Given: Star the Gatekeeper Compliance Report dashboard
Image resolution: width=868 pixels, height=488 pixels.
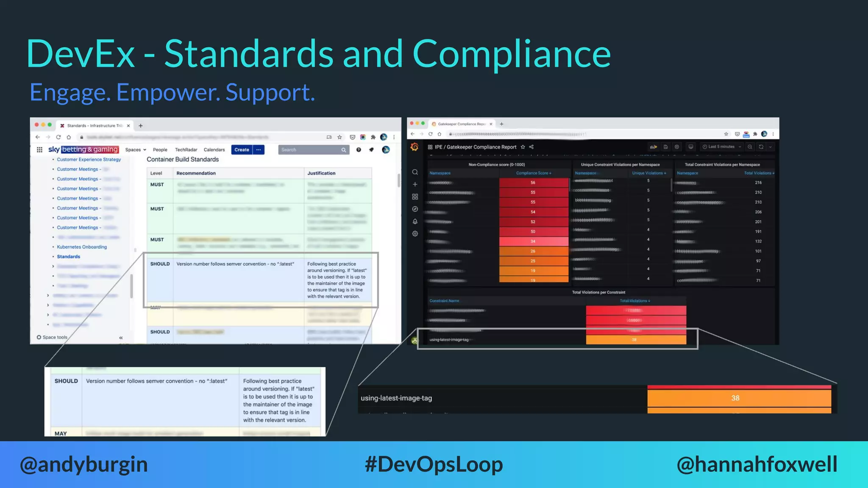Looking at the screenshot, I should click(523, 147).
